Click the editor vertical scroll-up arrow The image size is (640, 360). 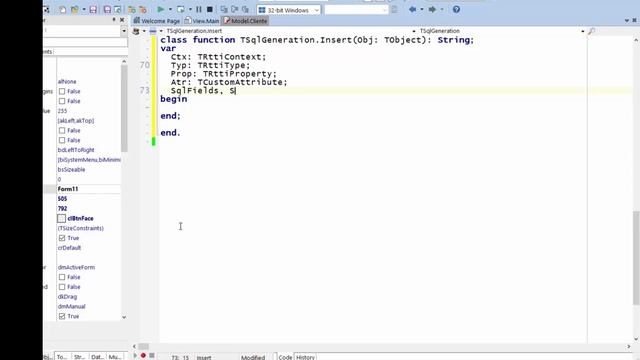coord(636,40)
